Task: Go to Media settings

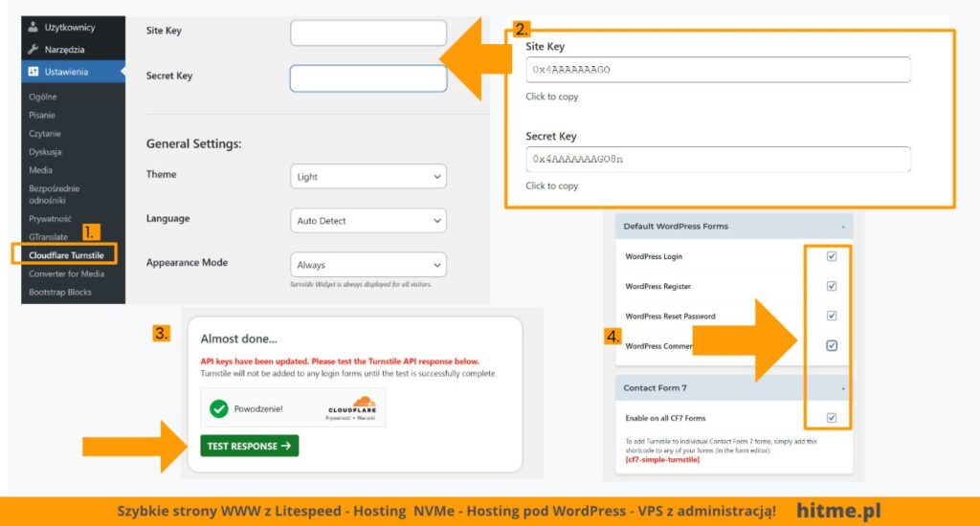Action: point(40,170)
